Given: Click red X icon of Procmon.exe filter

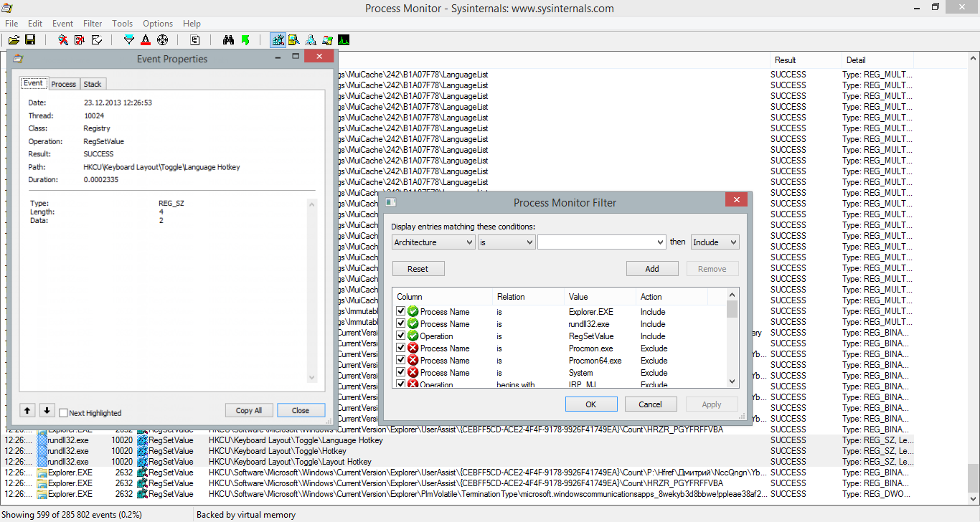Looking at the screenshot, I should coord(413,348).
